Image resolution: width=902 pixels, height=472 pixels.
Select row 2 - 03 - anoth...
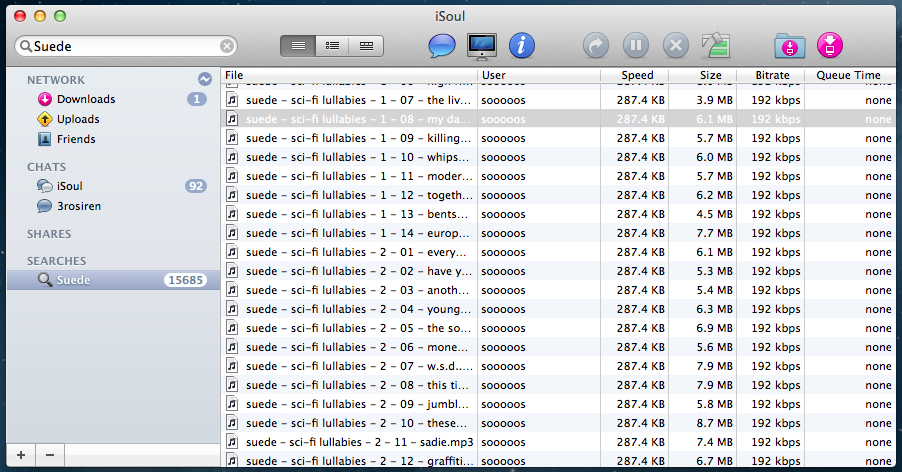(x=557, y=290)
